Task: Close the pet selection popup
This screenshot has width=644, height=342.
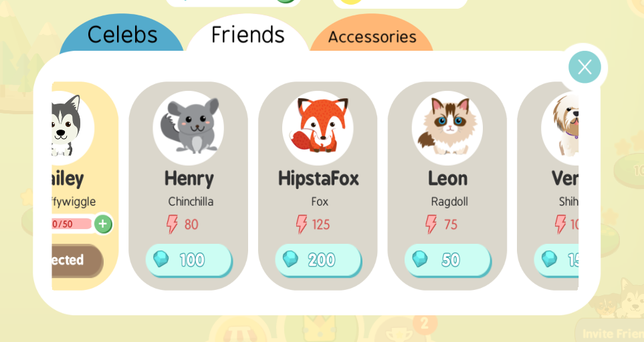Action: pyautogui.click(x=584, y=67)
